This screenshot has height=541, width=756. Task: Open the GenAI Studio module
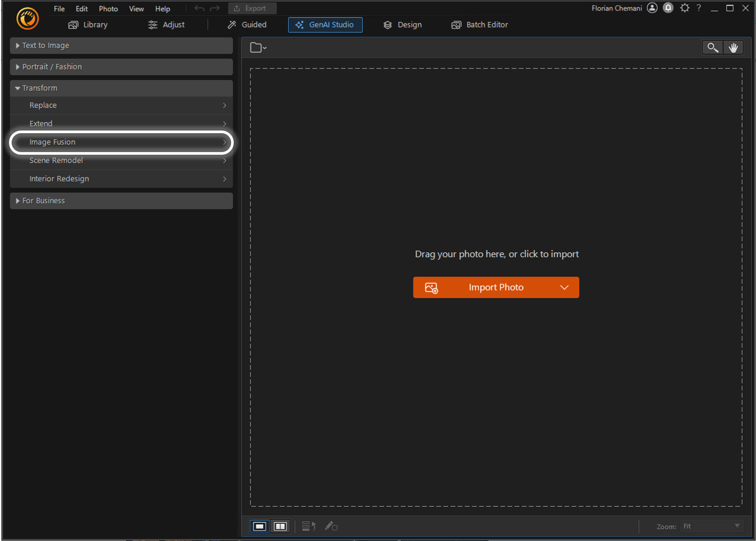[325, 24]
